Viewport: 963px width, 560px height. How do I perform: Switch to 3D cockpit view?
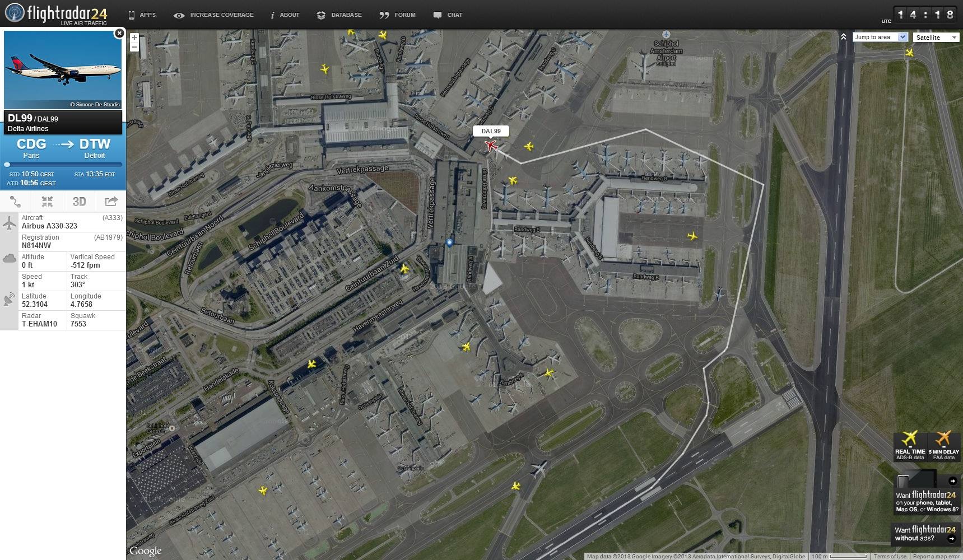[x=79, y=202]
